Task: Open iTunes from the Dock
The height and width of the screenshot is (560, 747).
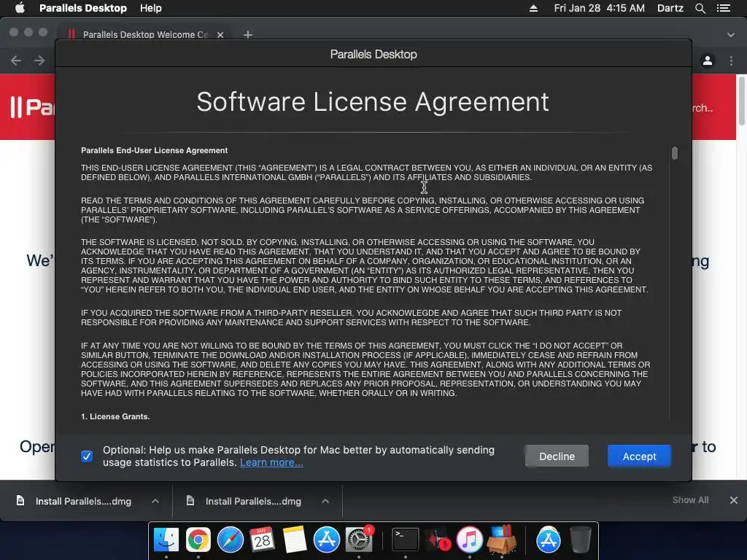Action: [470, 540]
